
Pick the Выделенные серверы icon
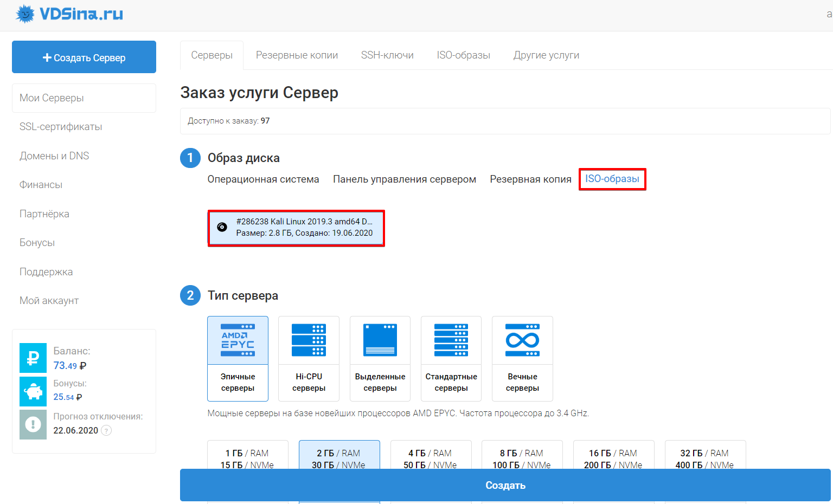click(x=380, y=340)
